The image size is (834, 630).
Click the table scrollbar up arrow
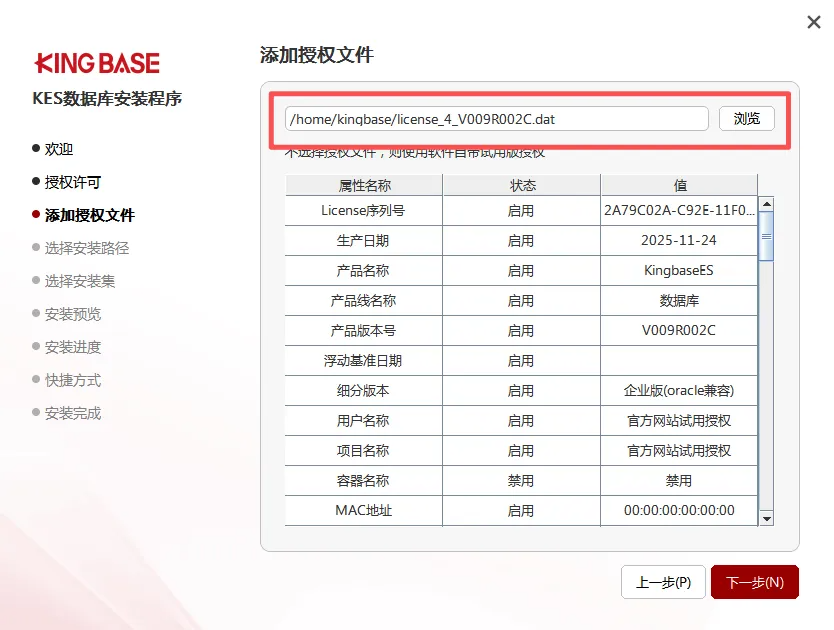point(767,204)
